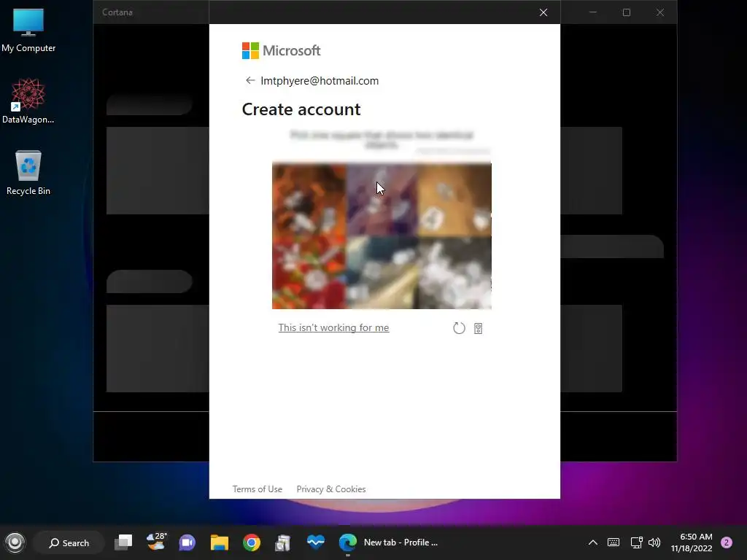This screenshot has width=747, height=560.
Task: Select the top-middle purple puzzle tile
Action: [x=382, y=200]
